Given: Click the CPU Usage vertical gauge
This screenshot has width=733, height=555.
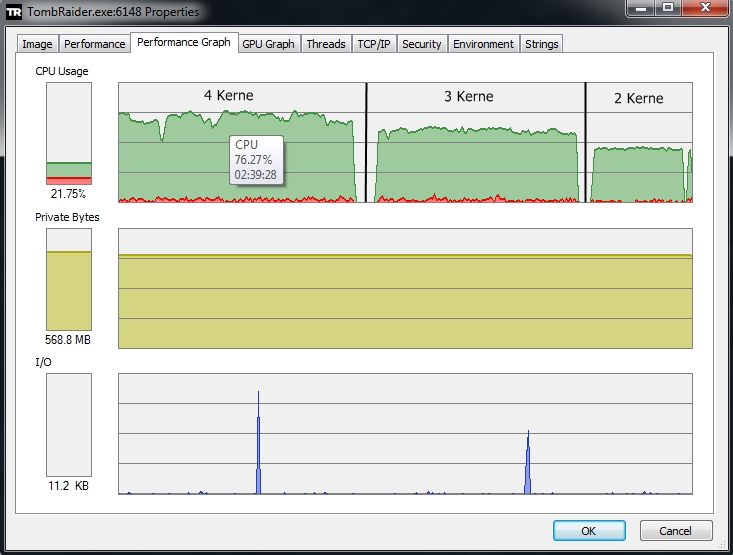Looking at the screenshot, I should click(69, 134).
